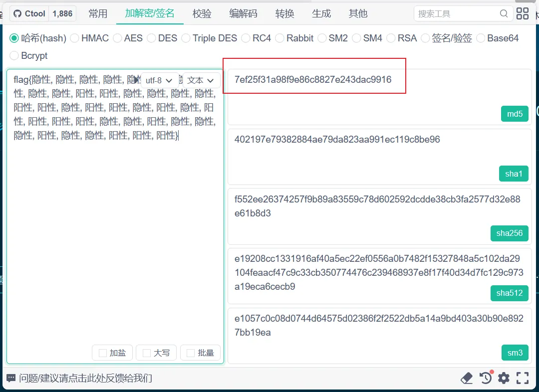This screenshot has height=392, width=539.
Task: Expand the 文本 input type dropdown
Action: click(x=201, y=80)
